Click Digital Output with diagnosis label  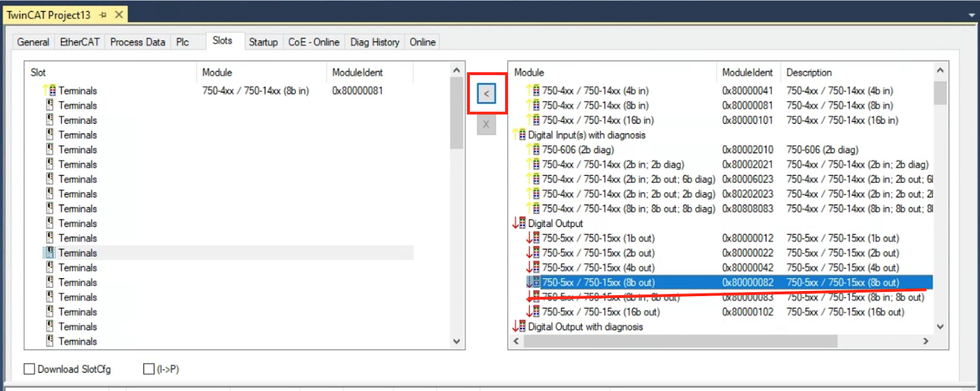pos(586,327)
